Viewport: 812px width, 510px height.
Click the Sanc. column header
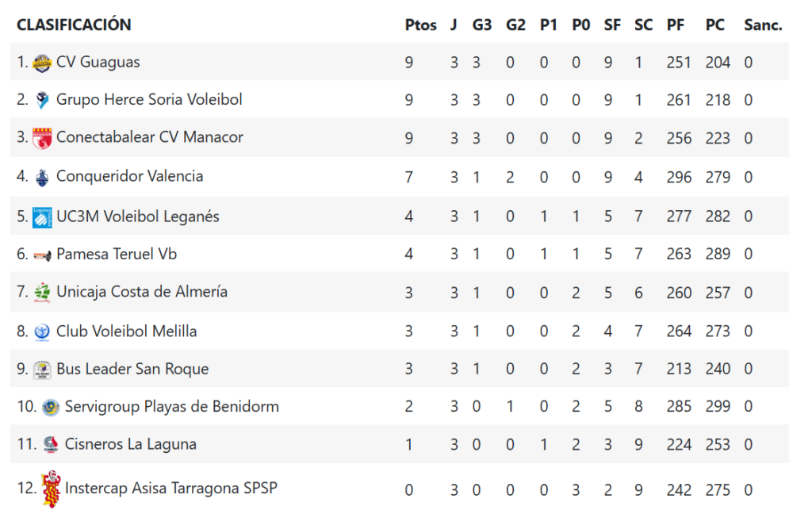(763, 25)
